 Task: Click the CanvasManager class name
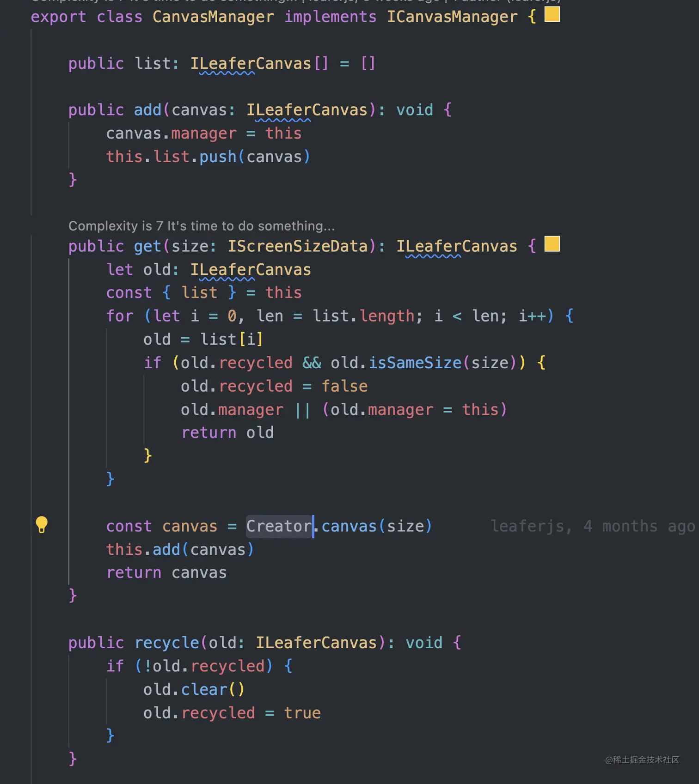pos(213,17)
